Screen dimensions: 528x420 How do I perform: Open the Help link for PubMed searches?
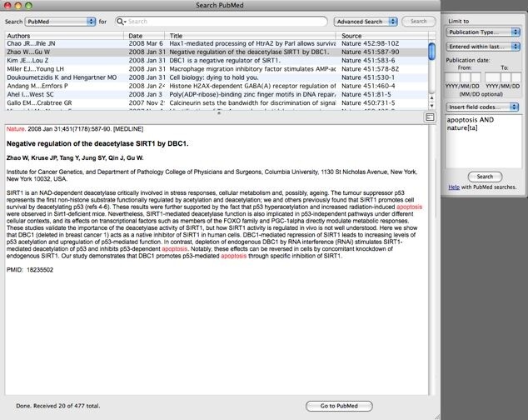pos(454,187)
